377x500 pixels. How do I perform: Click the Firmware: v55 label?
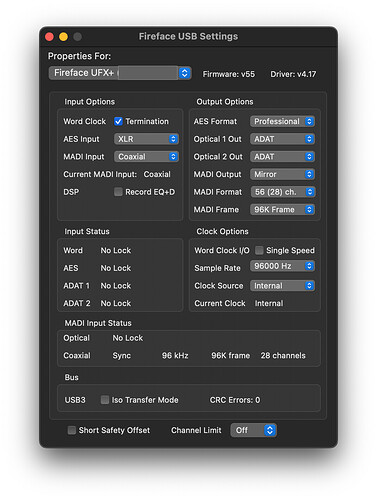point(229,74)
